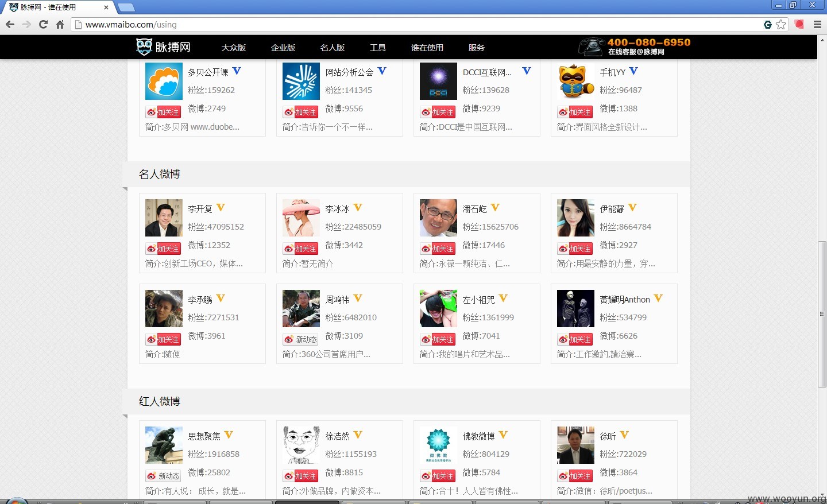
Task: Click the 在线客服@脉搏网 text
Action: click(636, 52)
